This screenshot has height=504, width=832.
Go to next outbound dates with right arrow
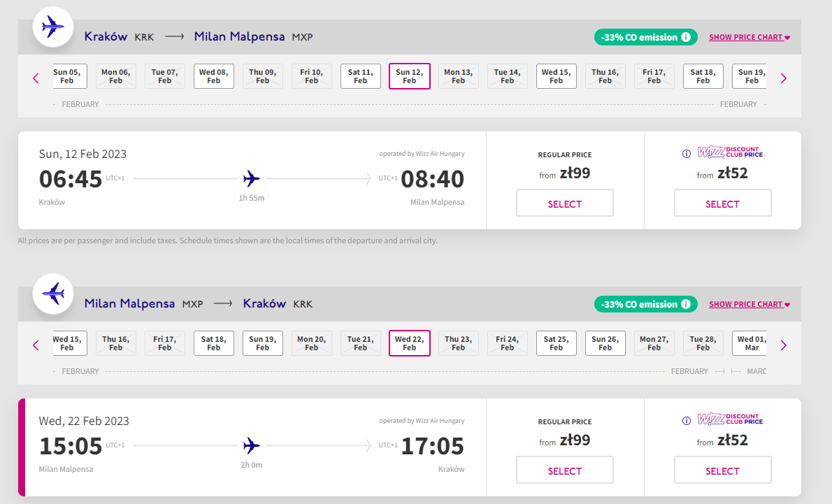pos(784,78)
